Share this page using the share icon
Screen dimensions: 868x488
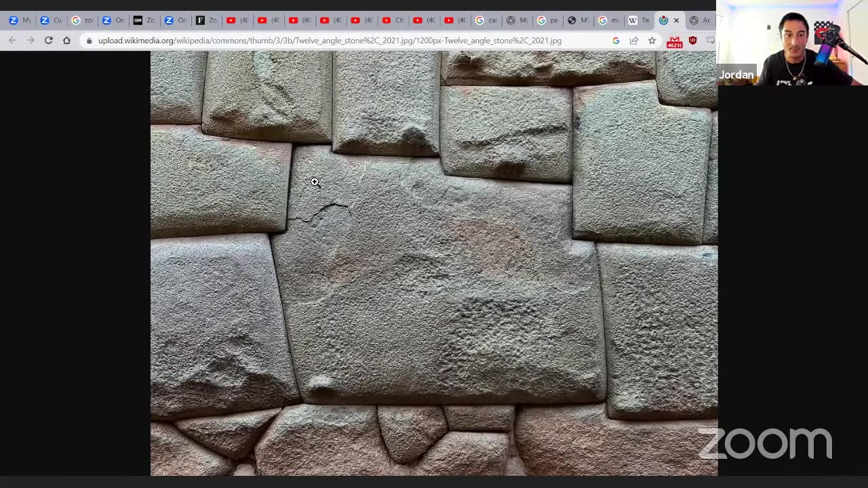634,41
